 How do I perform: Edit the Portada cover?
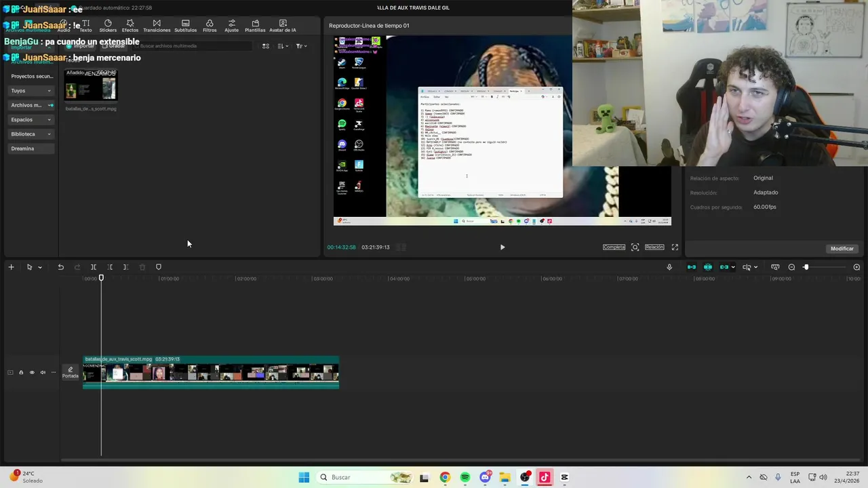[71, 372]
